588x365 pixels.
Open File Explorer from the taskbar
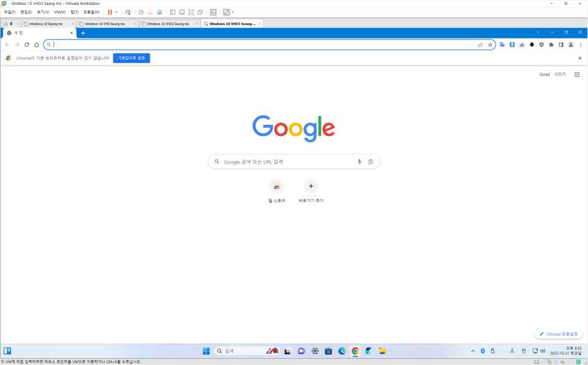click(x=382, y=351)
